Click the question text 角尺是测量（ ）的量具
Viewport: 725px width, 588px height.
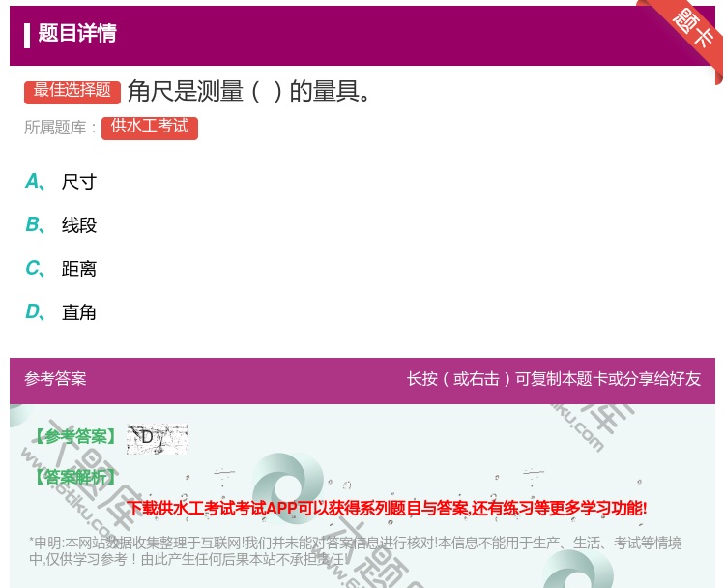point(248,91)
